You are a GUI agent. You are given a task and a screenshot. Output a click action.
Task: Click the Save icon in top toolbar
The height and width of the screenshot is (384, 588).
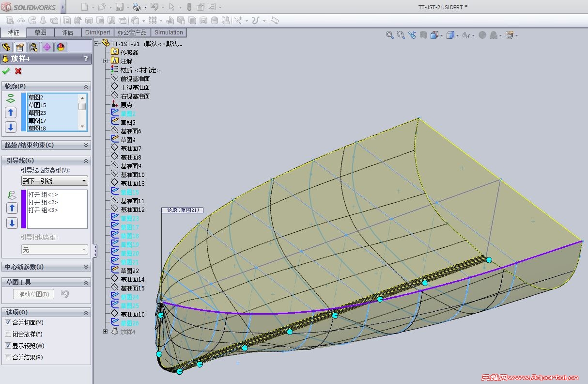119,7
